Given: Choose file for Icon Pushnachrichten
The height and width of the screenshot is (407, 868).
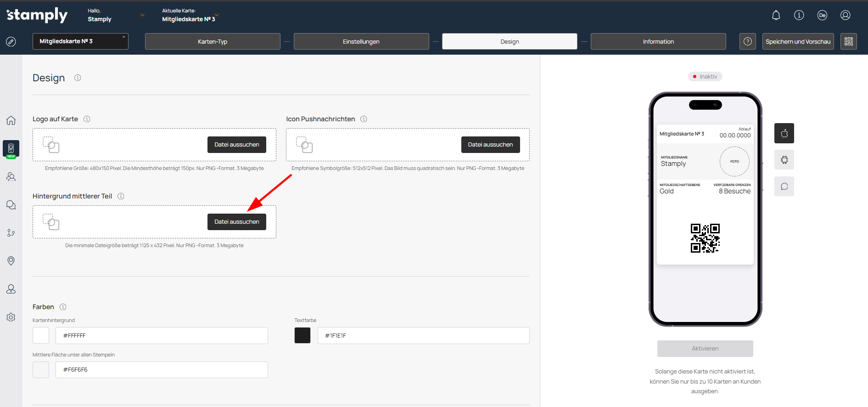Looking at the screenshot, I should [x=490, y=145].
